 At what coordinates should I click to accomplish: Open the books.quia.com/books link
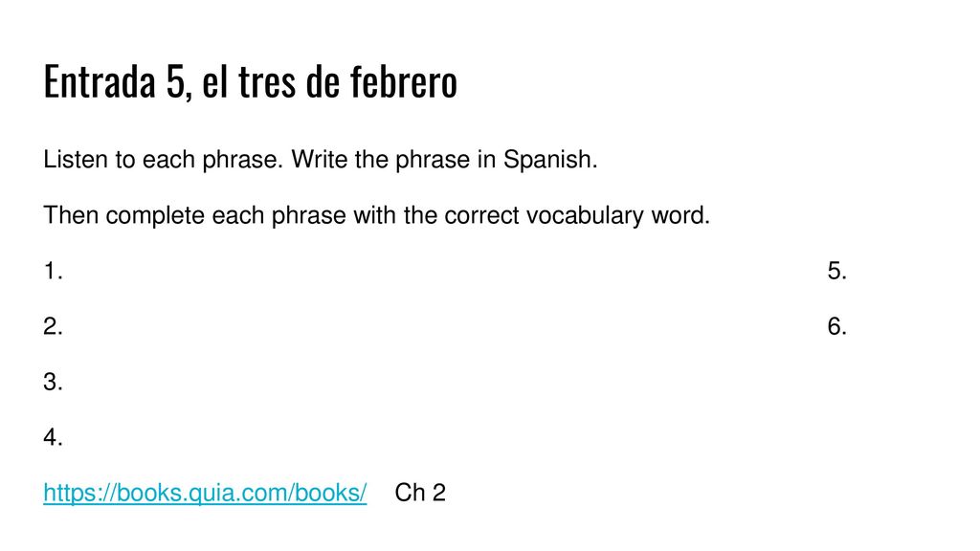pos(205,493)
